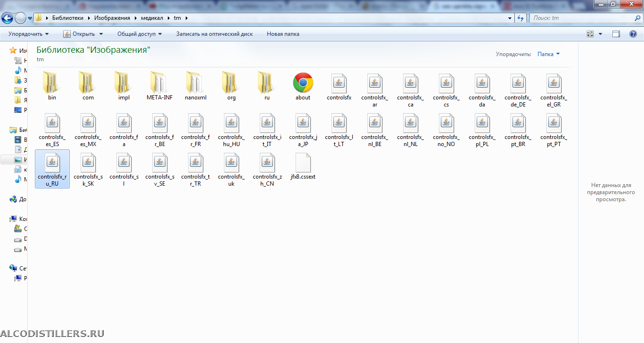Navigate back with the back arrow
The height and width of the screenshot is (343, 644).
pyautogui.click(x=8, y=18)
